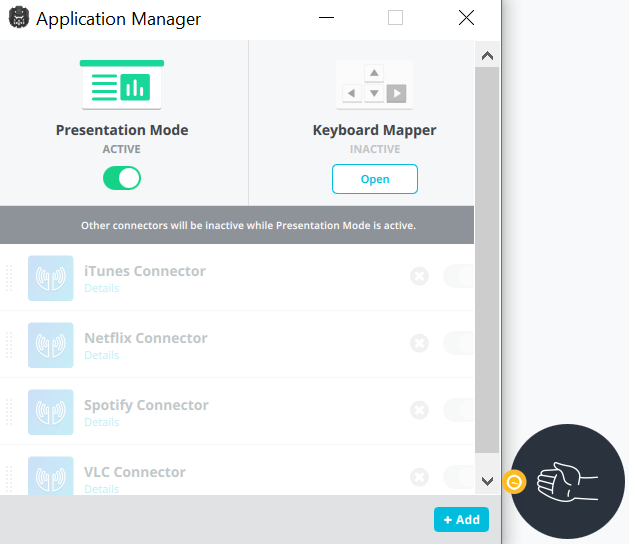This screenshot has height=544, width=629.
Task: Click the Presentation Mode icon
Action: coord(122,86)
